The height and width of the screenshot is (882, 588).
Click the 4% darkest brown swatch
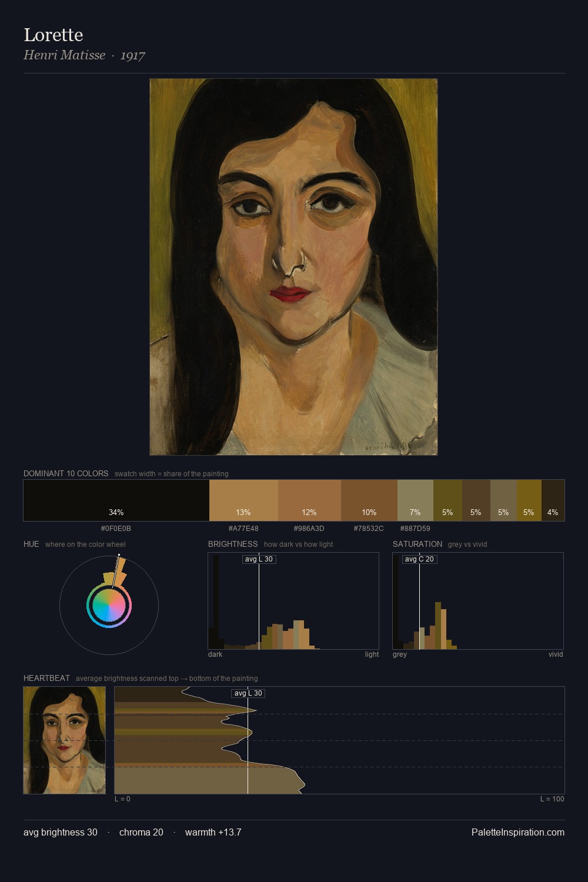point(553,500)
